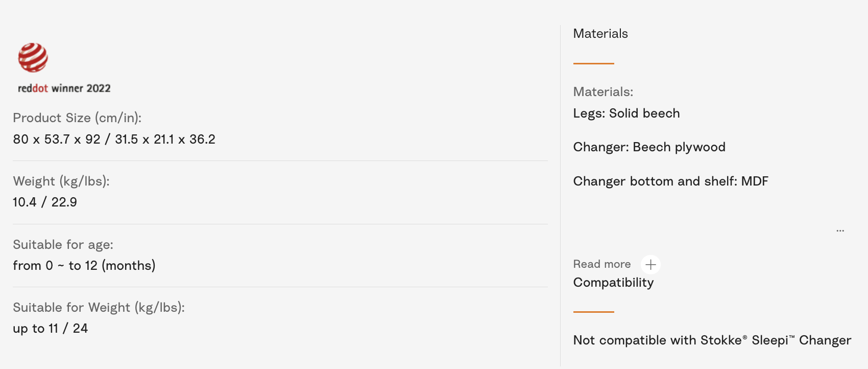Click the red dot award globe logo
Image resolution: width=868 pixels, height=369 pixels.
33,57
